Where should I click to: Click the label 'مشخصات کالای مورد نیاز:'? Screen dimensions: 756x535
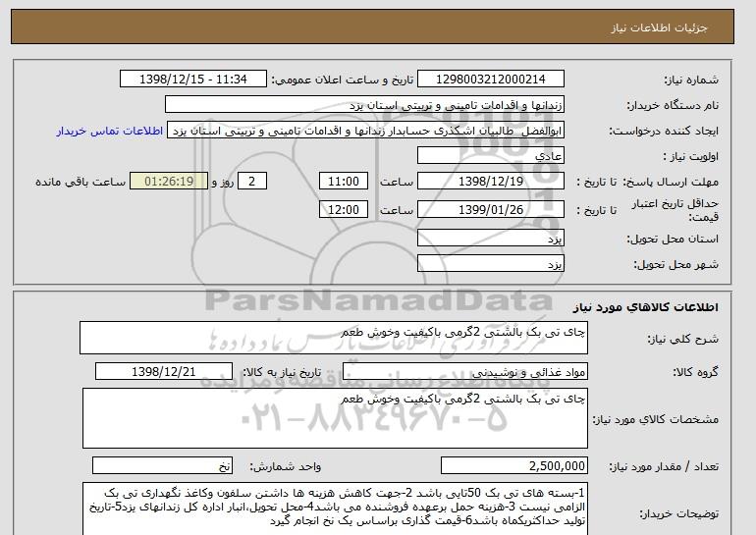click(655, 419)
